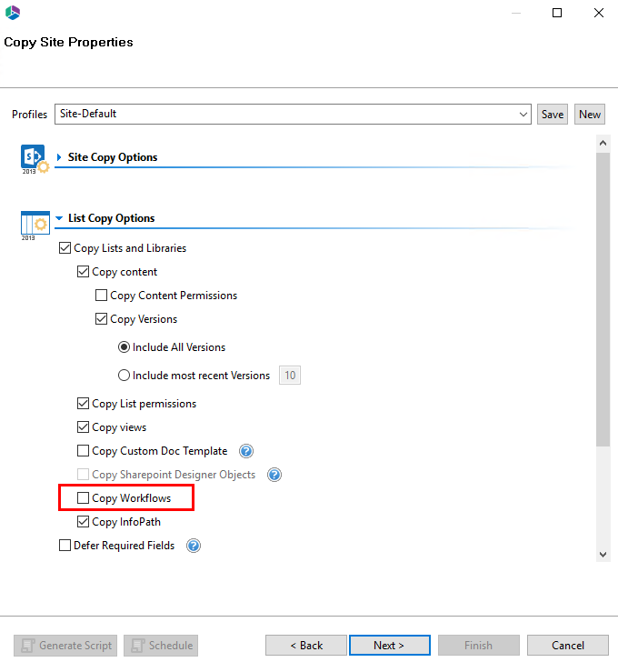Uncheck Copy InfoPath option
This screenshot has height=672, width=618.
click(x=84, y=522)
